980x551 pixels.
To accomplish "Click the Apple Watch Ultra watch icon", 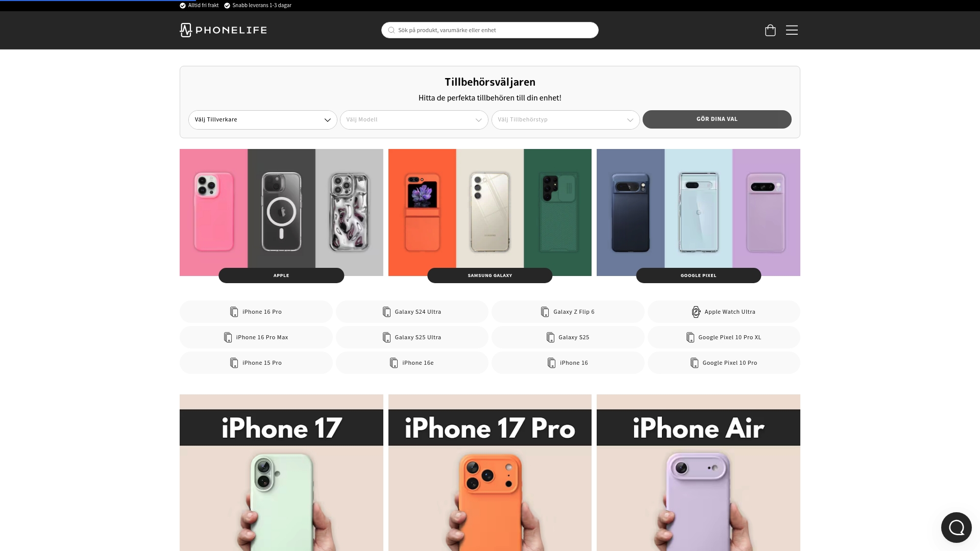I will [696, 312].
